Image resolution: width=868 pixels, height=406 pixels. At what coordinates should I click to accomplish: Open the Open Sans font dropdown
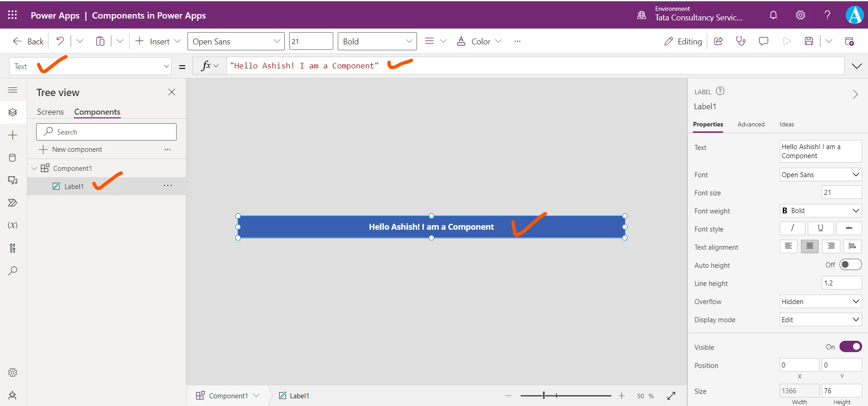tap(236, 41)
